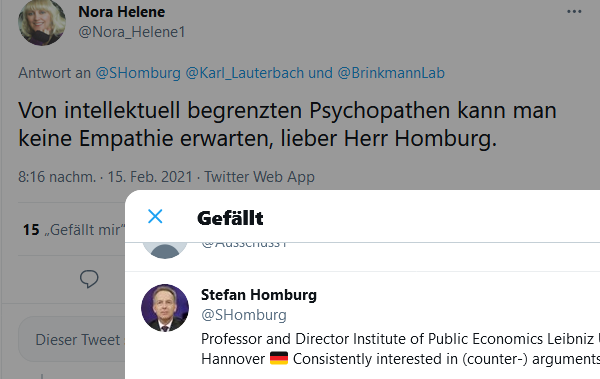This screenshot has height=379, width=600.
Task: Click the reply speech bubble icon
Action: tap(89, 279)
